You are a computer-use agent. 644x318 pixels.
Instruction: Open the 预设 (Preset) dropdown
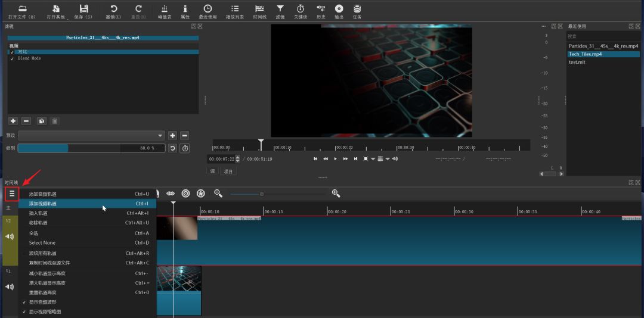pyautogui.click(x=91, y=135)
